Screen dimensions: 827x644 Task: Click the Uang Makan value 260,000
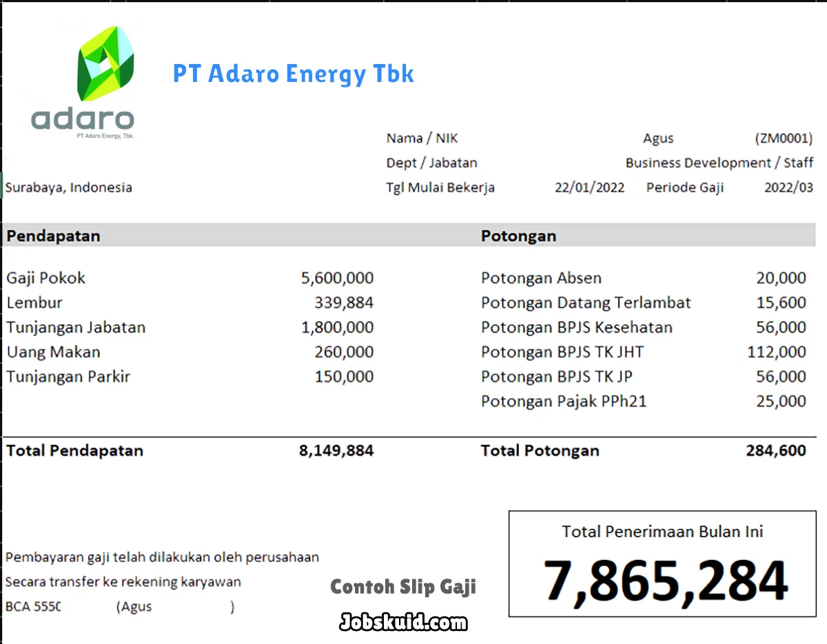pyautogui.click(x=344, y=352)
